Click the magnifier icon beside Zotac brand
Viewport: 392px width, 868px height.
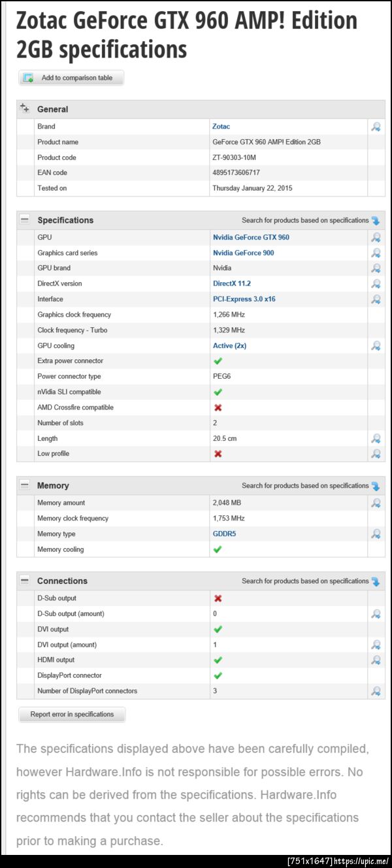tap(376, 127)
